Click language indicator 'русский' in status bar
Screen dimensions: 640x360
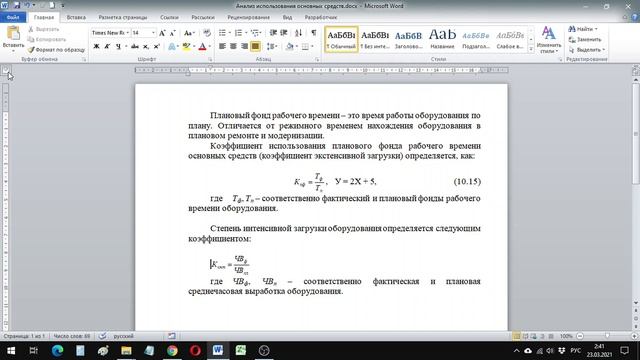(x=123, y=336)
